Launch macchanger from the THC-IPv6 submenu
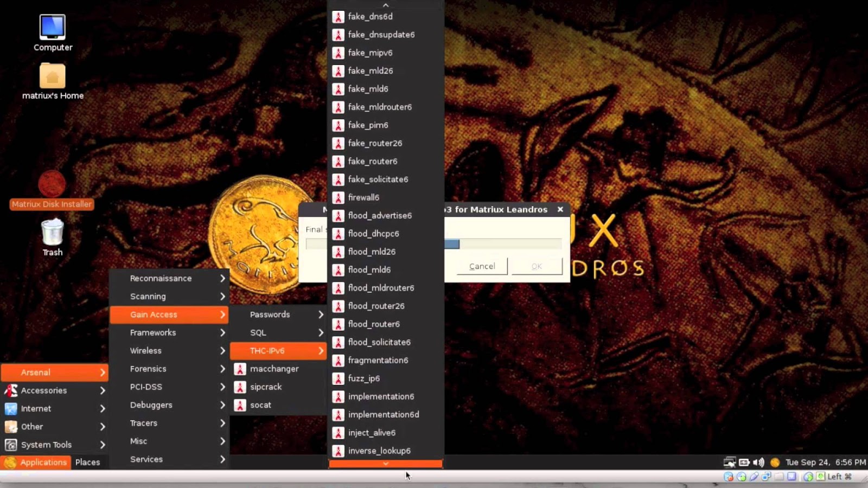 pos(273,368)
